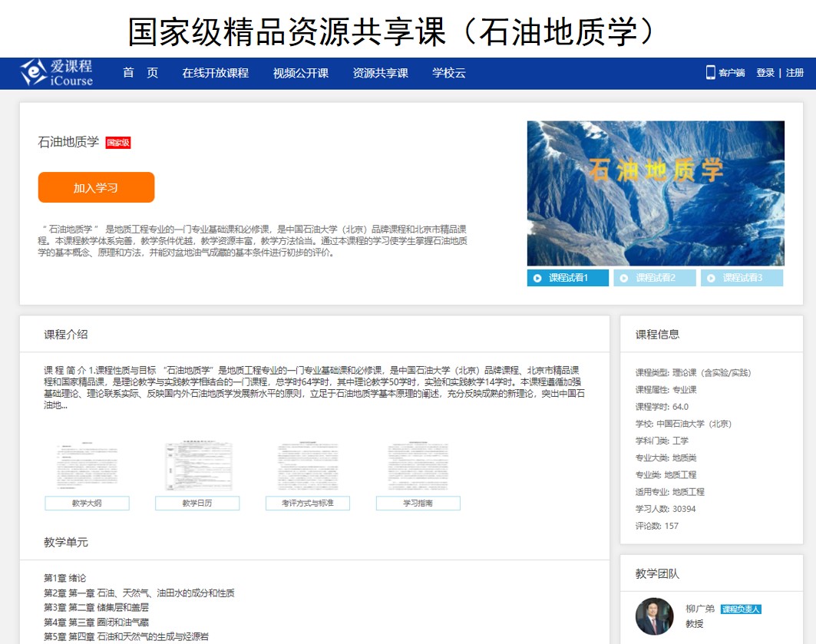Open the 教学日历 document thumbnail
This screenshot has height=644, width=816.
click(x=197, y=467)
